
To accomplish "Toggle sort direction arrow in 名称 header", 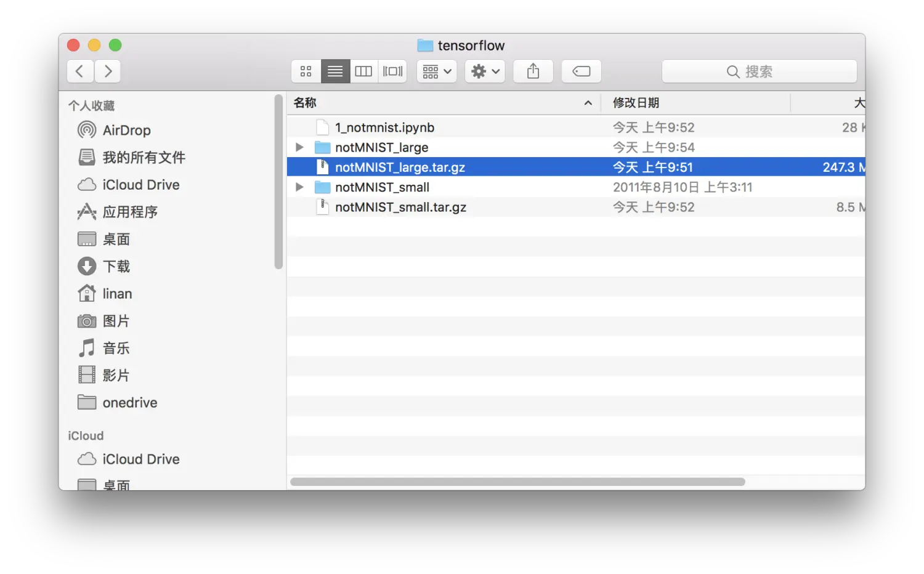I will coord(588,103).
